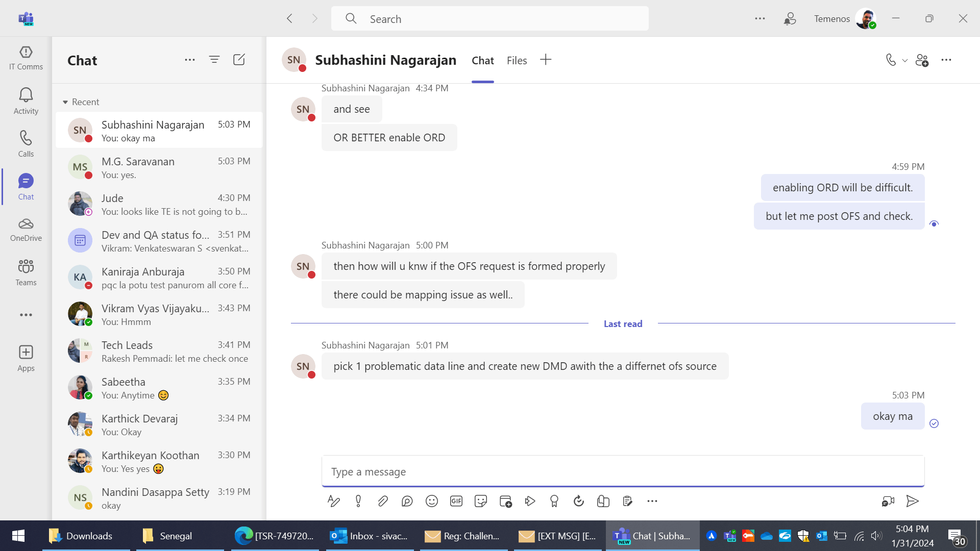Image resolution: width=980 pixels, height=551 pixels.
Task: Send message with the arrow icon
Action: point(912,502)
